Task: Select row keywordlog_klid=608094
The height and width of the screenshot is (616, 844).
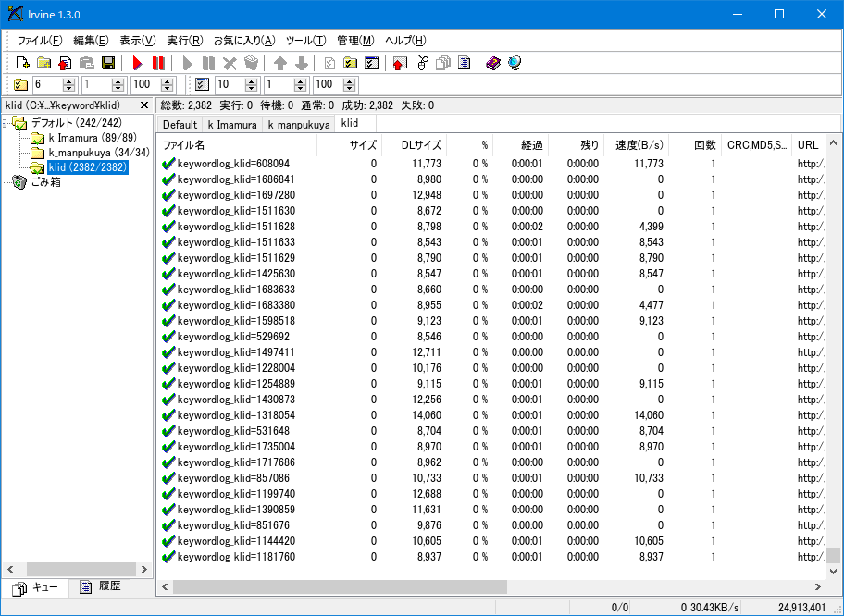Action: click(492, 164)
